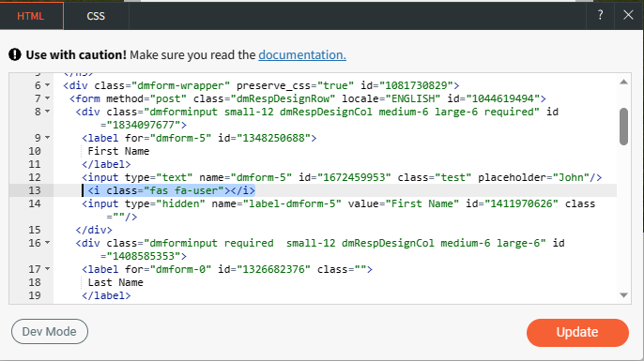Click the 'Last Name' text on line 18
This screenshot has width=644, height=361.
[115, 282]
